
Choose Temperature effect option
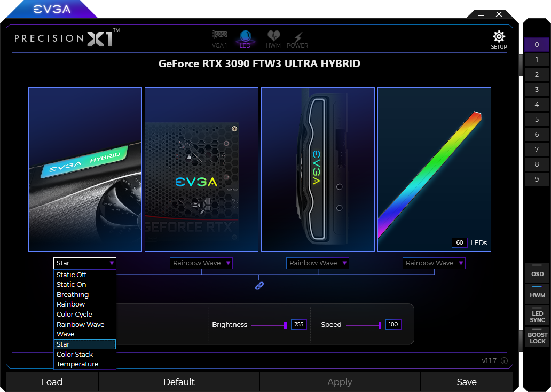85,364
